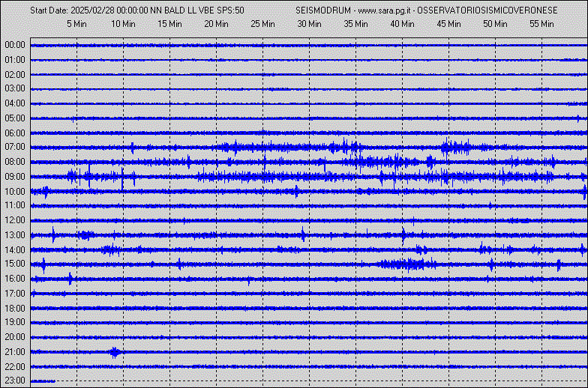
Task: Click the 45 Min column header
Action: click(x=448, y=24)
